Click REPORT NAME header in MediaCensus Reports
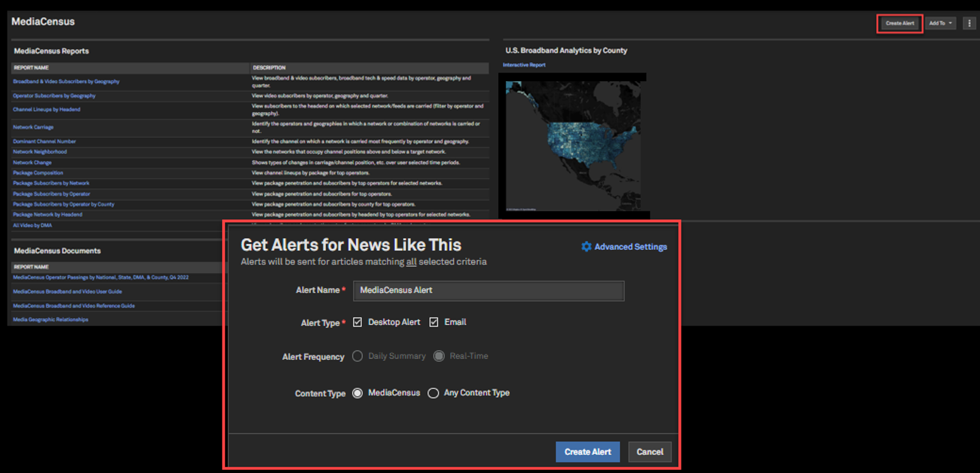This screenshot has height=473, width=980. (x=31, y=68)
